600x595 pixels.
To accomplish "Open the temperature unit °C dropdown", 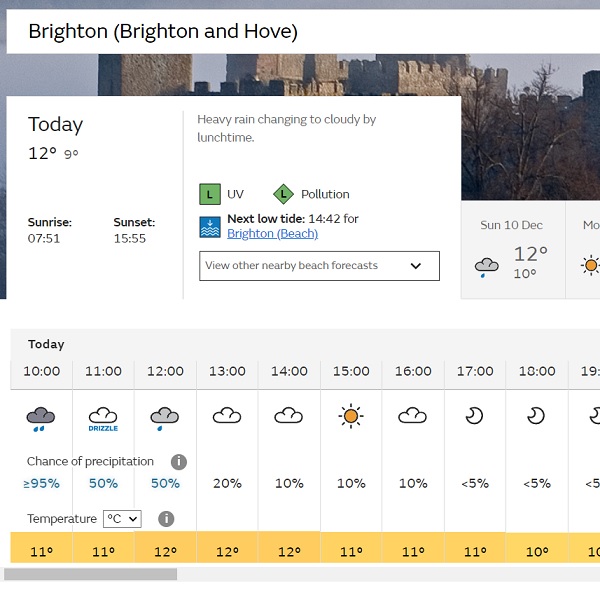I will (122, 519).
